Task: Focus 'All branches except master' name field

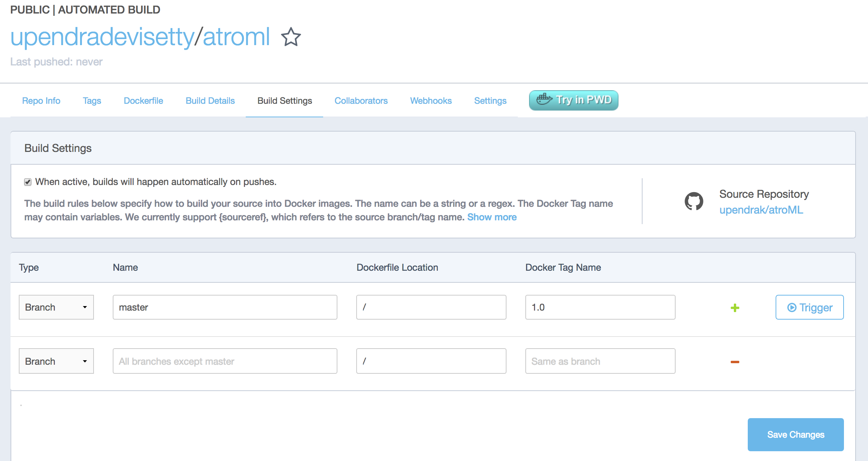Action: [x=225, y=361]
